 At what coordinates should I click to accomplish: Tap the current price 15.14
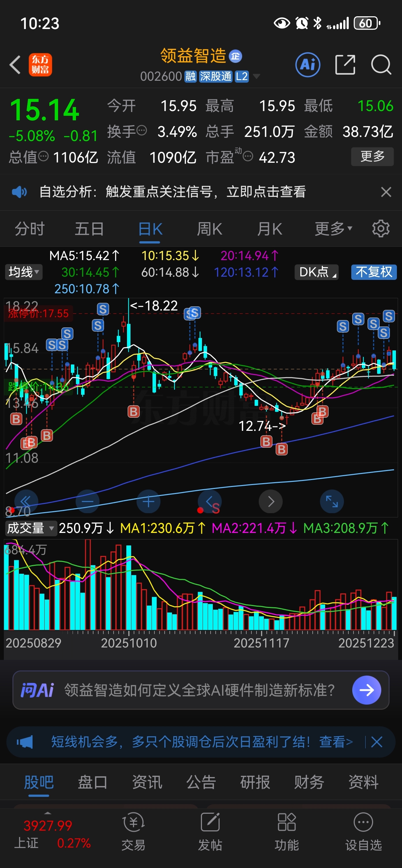point(44,110)
